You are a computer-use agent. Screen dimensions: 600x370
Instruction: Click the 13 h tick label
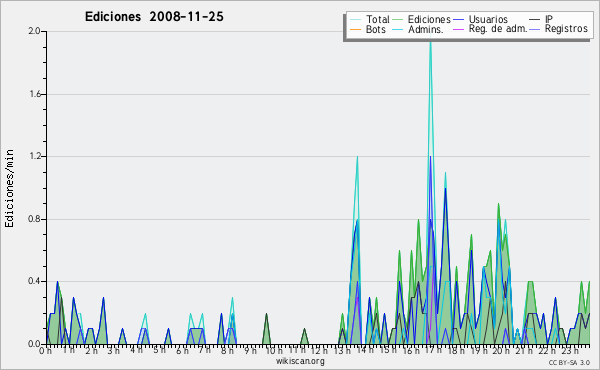pos(342,350)
